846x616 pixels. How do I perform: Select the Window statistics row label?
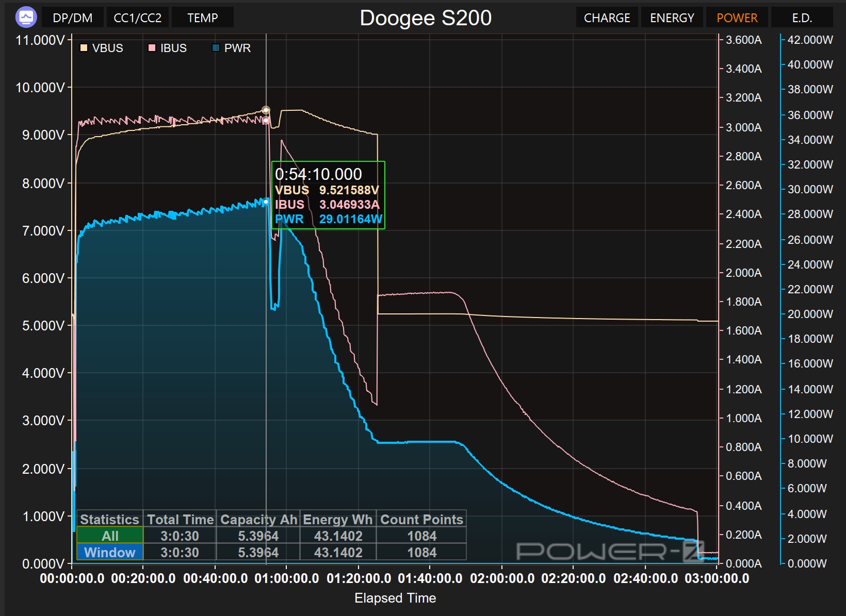coord(110,553)
